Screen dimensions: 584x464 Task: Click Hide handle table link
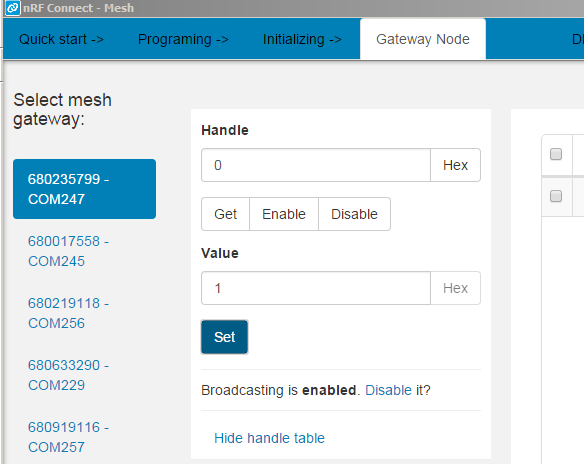(x=269, y=438)
